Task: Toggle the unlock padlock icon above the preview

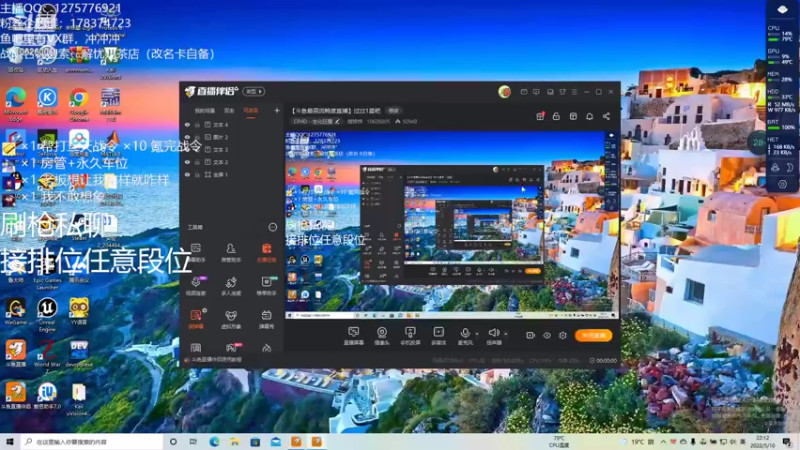Action: 556,116
